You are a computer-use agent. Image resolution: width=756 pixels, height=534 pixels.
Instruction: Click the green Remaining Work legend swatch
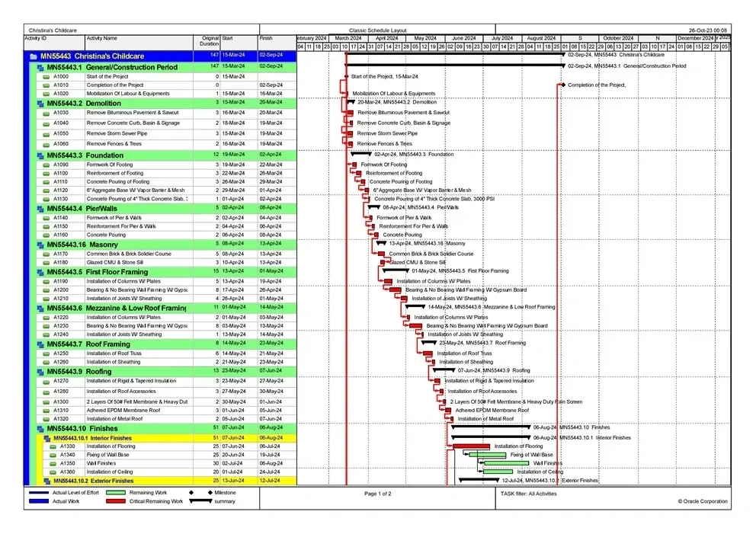click(116, 493)
